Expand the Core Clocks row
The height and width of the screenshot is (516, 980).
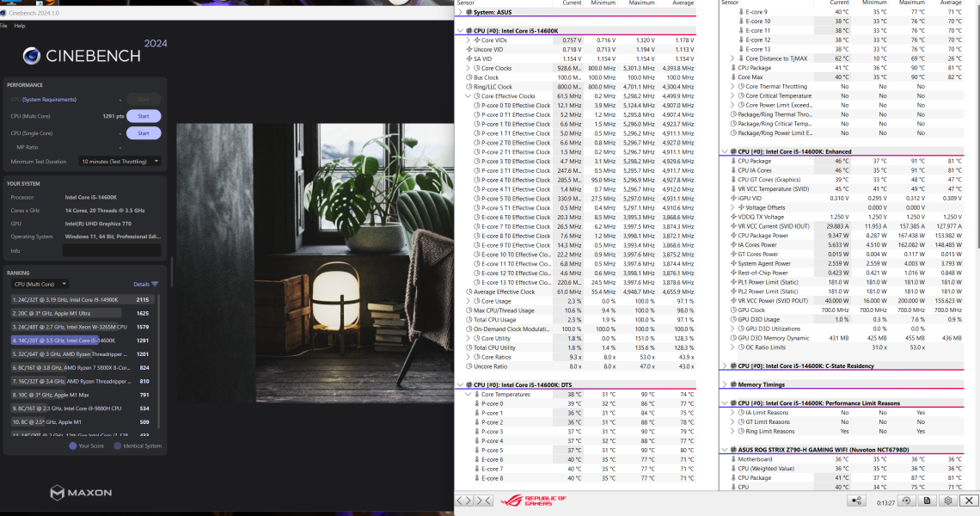[x=469, y=68]
